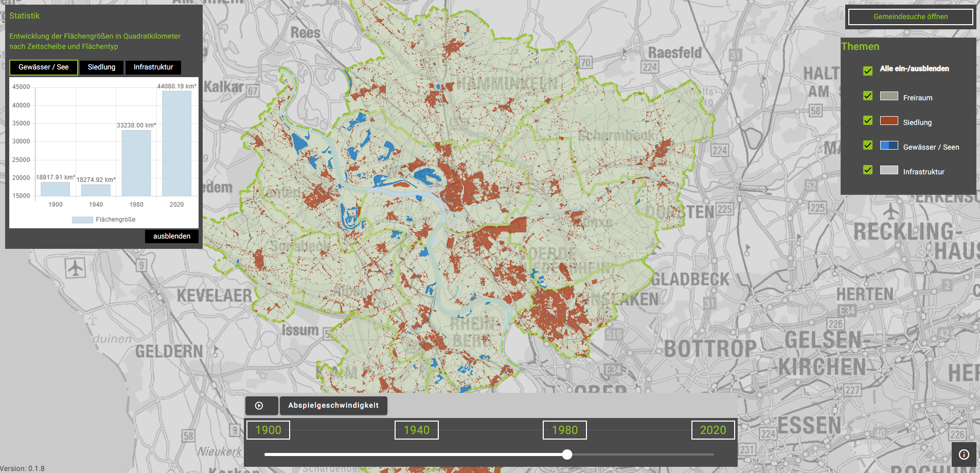The image size is (980, 473).
Task: Turn off the Infrastruktur layer checkbox
Action: tap(868, 170)
